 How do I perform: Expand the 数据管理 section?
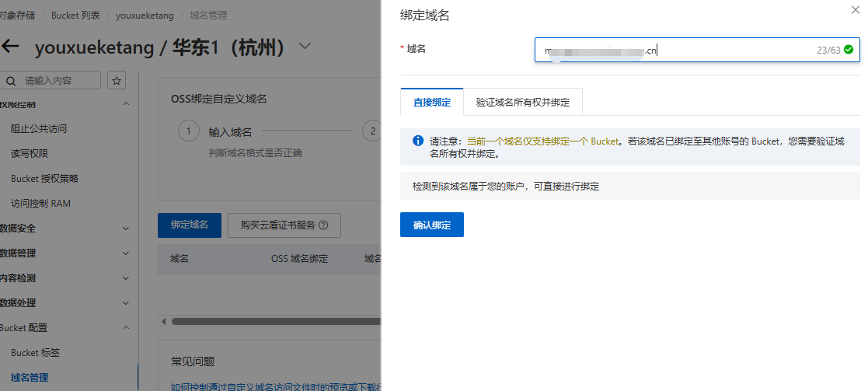point(126,253)
